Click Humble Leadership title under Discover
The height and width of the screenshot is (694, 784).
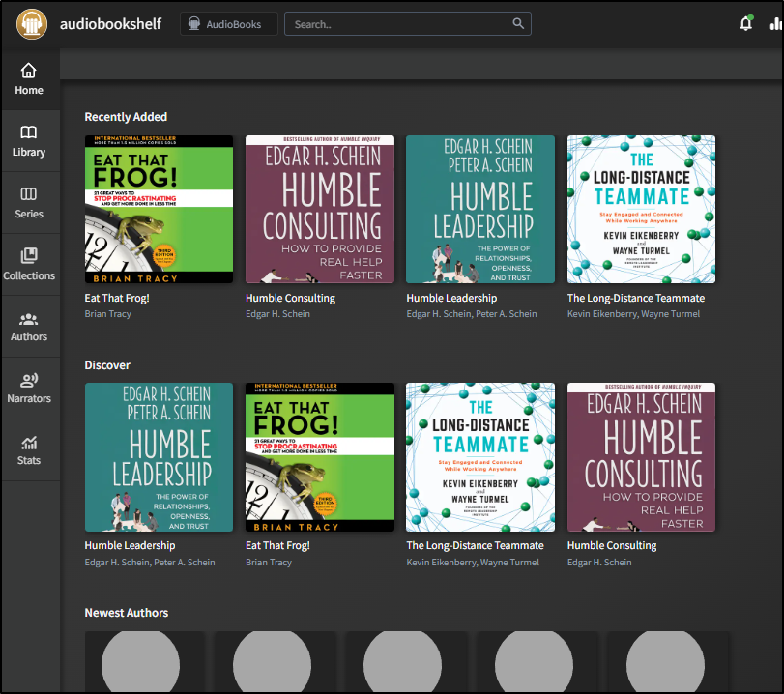pos(130,545)
